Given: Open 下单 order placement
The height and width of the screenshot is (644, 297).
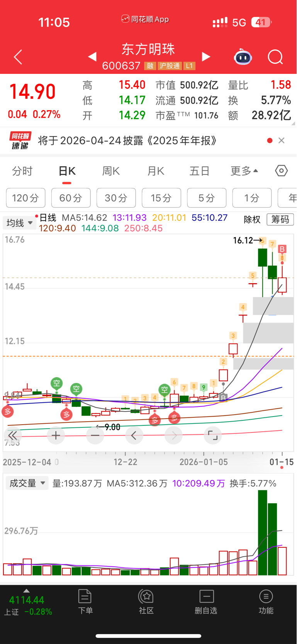Looking at the screenshot, I should coord(85,602).
